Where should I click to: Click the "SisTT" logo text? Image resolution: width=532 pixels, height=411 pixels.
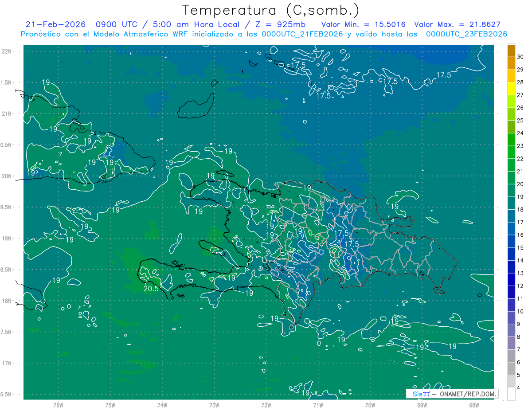point(421,394)
